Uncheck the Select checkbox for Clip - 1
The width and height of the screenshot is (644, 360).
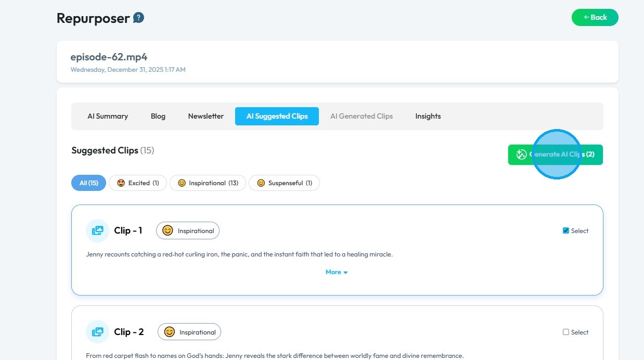coord(566,230)
